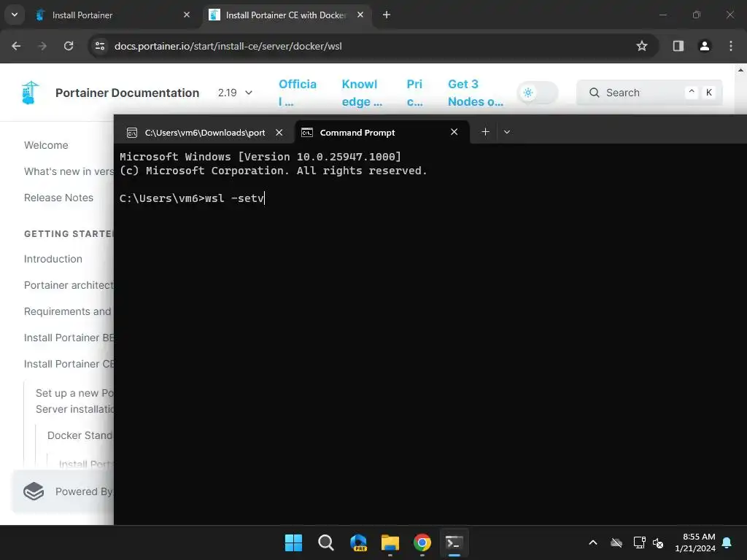
Task: Open Introduction in sidebar
Action: 53,259
